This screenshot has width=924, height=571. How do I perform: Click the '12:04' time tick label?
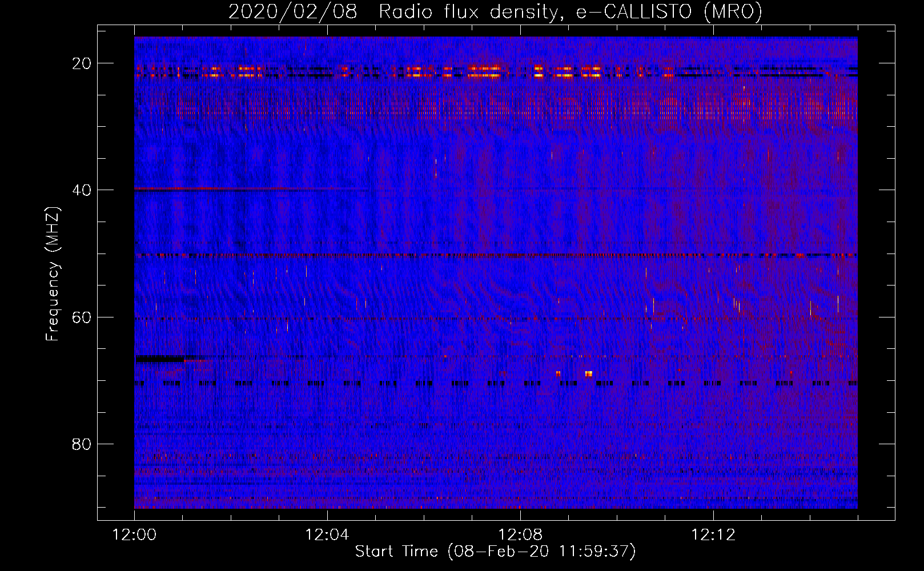[327, 535]
